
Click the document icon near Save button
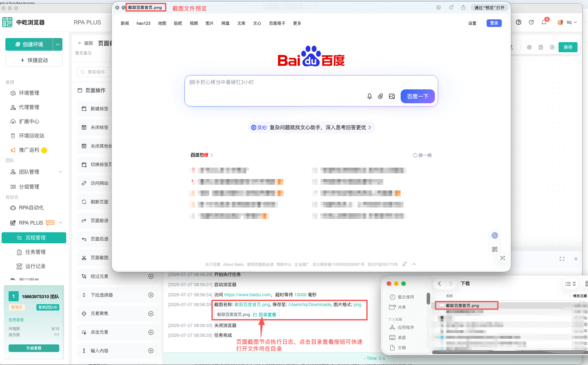point(541,47)
